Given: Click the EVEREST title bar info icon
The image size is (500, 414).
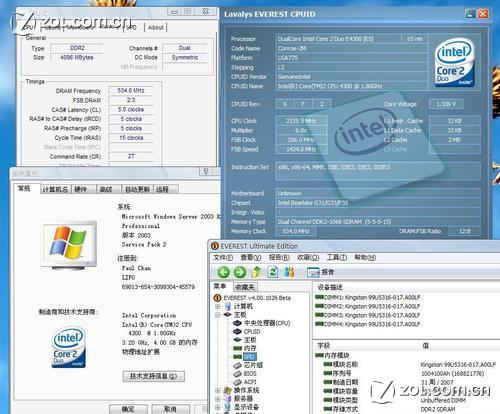Looking at the screenshot, I should click(215, 246).
